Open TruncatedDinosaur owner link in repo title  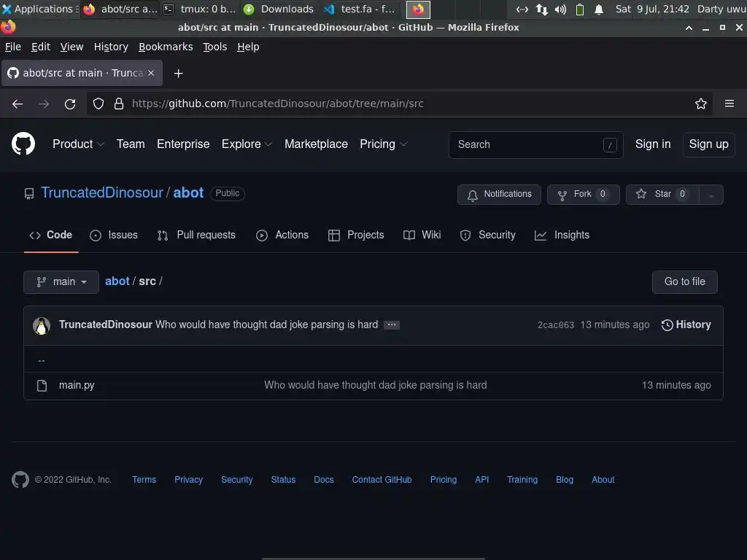coord(102,192)
